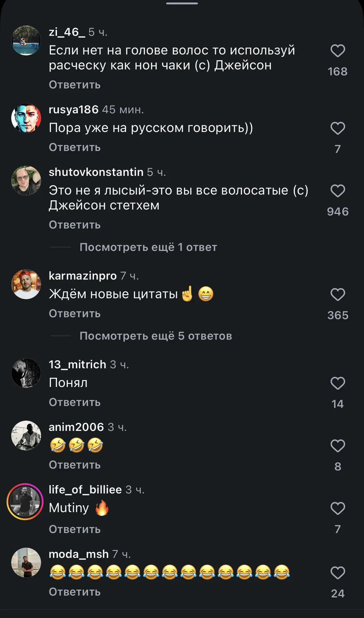Reply to zi_46_'s comment
The height and width of the screenshot is (618, 364).
pyautogui.click(x=75, y=85)
